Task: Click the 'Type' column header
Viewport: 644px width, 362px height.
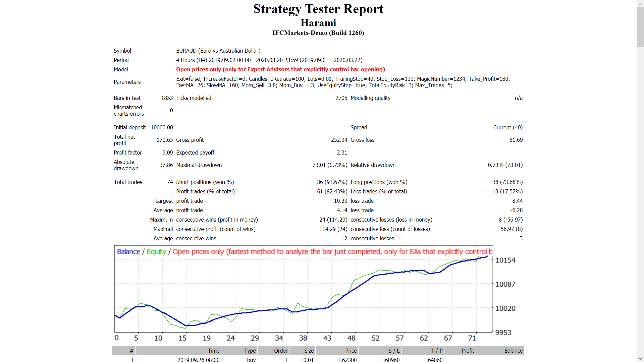Action: coord(250,351)
